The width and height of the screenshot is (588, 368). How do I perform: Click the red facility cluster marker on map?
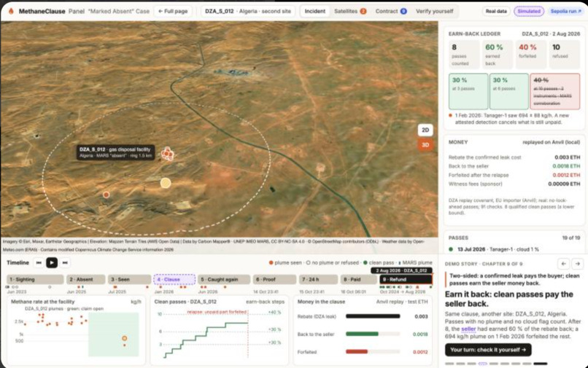point(167,153)
